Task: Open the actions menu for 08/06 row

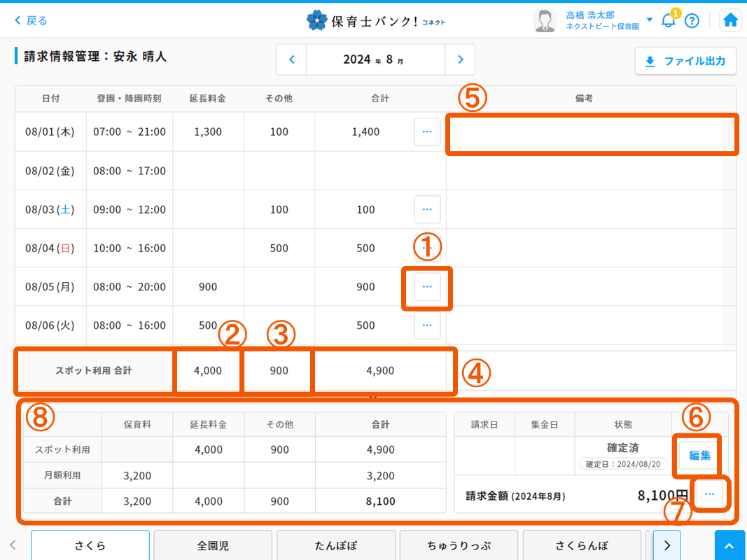Action: pyautogui.click(x=427, y=325)
